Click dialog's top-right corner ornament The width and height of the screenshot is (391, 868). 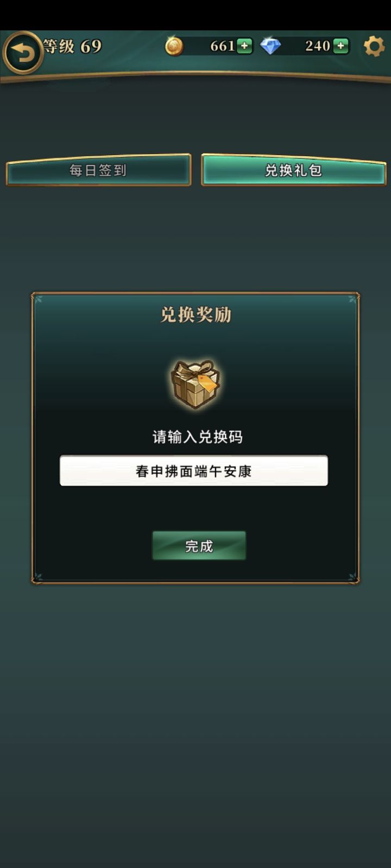(x=354, y=298)
